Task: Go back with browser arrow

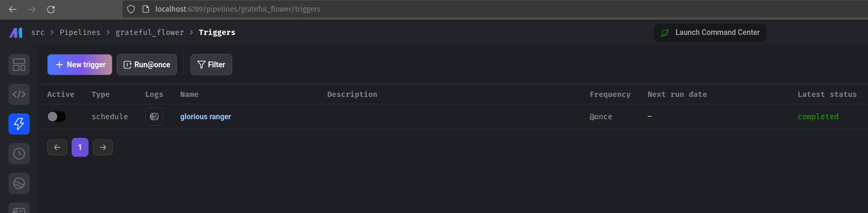Action: coord(13,9)
